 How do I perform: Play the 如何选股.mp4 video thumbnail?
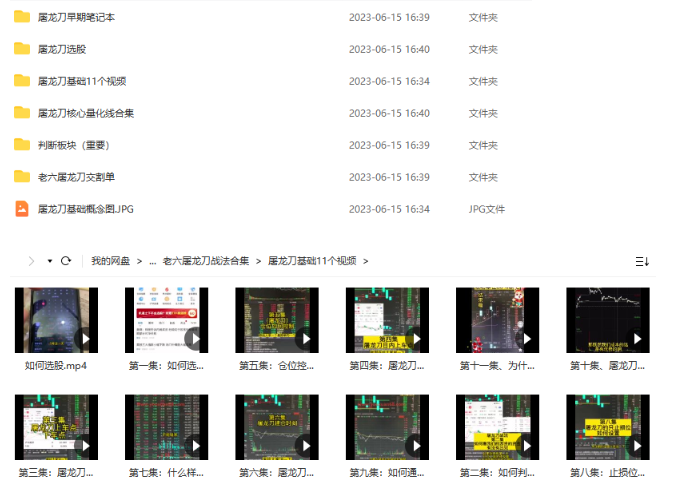tap(56, 320)
